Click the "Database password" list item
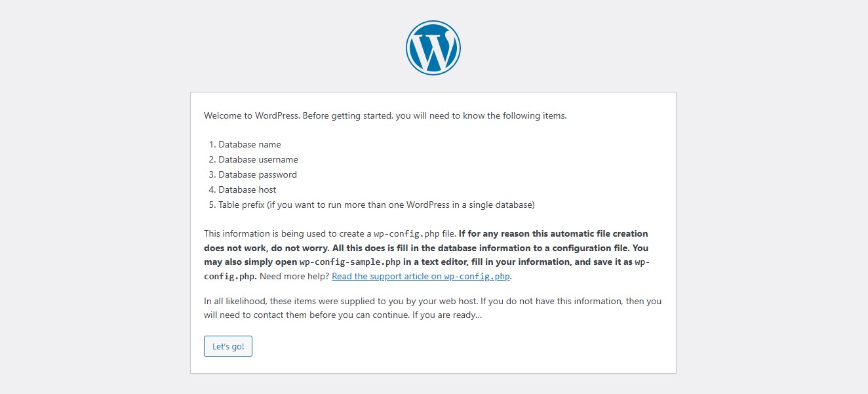 point(257,174)
